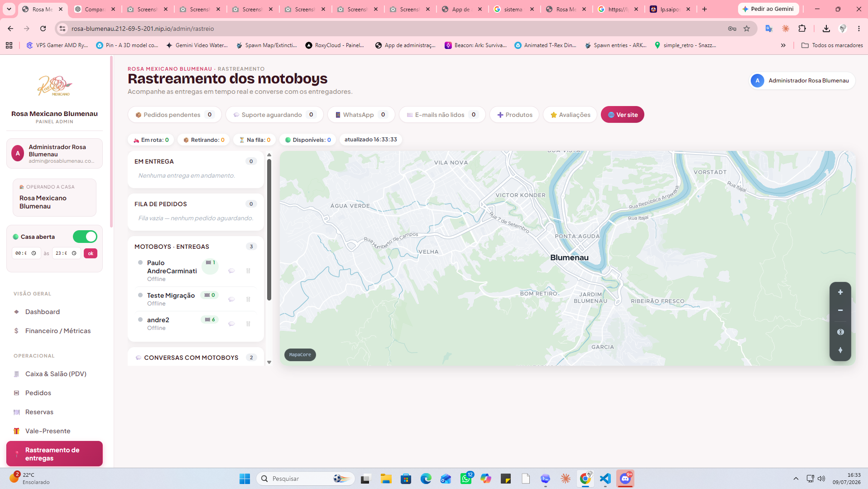Viewport: 868px width, 489px height.
Task: Set the closing time field
Action: [66, 253]
